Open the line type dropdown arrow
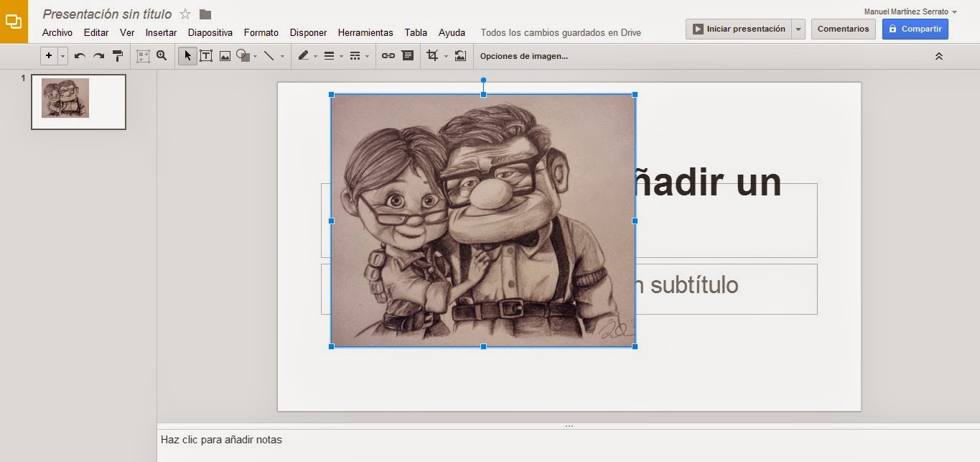The height and width of the screenshot is (462, 980). coord(282,56)
